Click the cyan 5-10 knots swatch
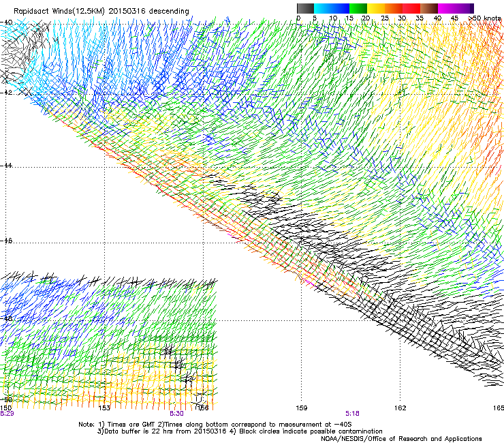Screen dimensions: 504x443 (x=322, y=8)
